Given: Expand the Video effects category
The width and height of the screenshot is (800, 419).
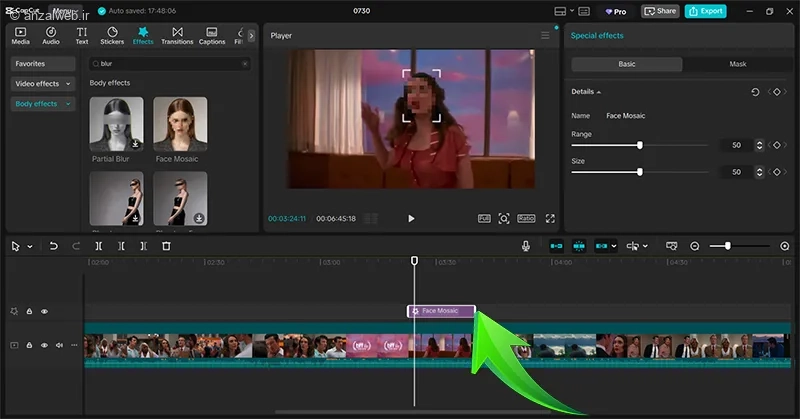Looking at the screenshot, I should [43, 84].
